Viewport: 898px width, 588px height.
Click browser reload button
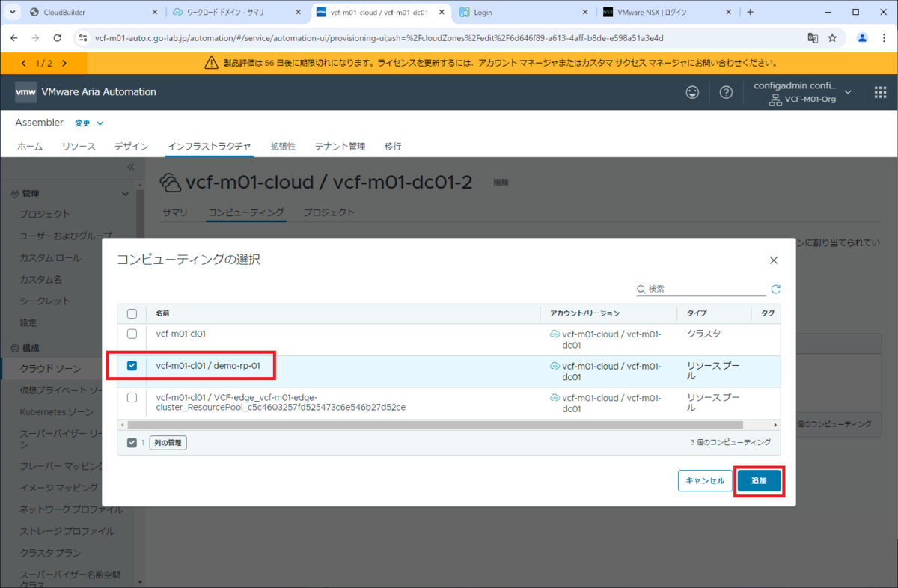pos(58,38)
